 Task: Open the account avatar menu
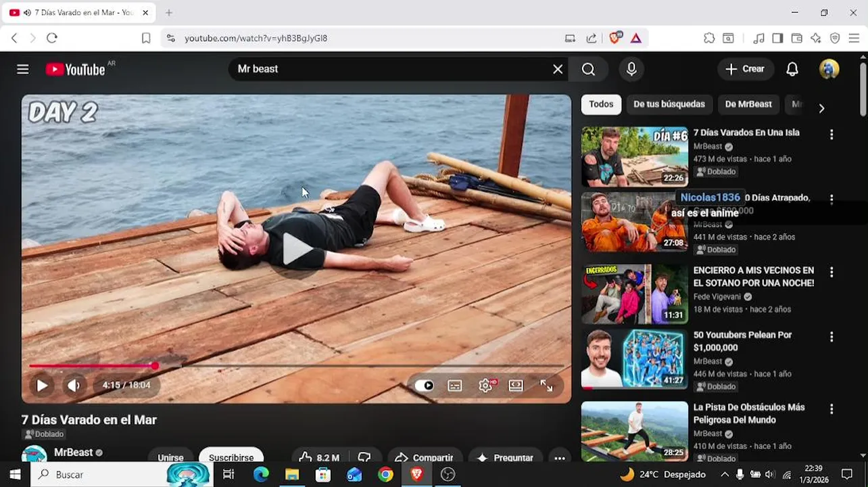click(x=829, y=69)
